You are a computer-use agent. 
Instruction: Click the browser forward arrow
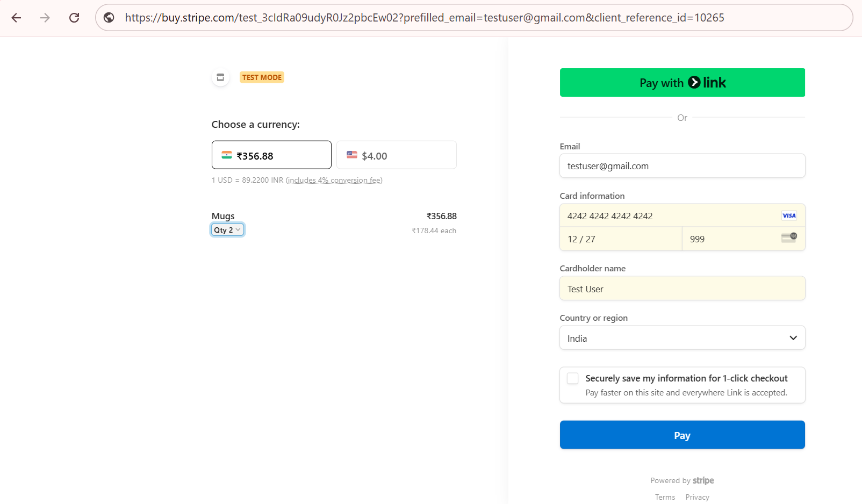click(45, 18)
